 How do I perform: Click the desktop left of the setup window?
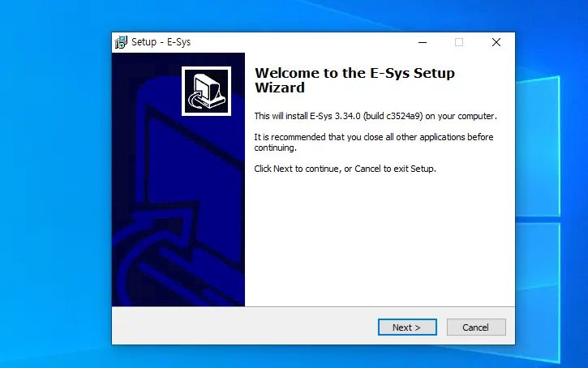coord(55,187)
